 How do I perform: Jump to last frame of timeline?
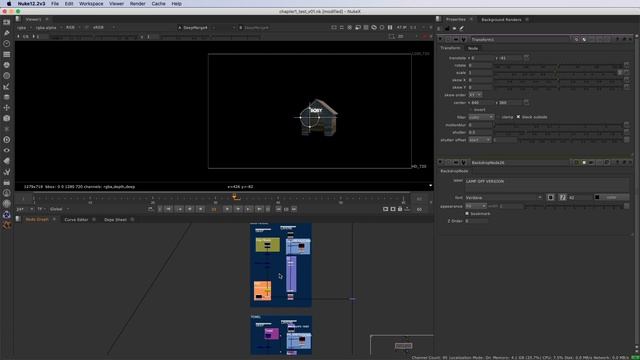click(259, 209)
